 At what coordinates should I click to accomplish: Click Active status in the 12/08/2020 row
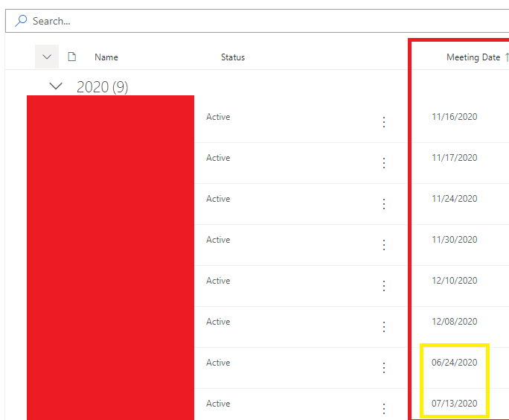pyautogui.click(x=218, y=321)
